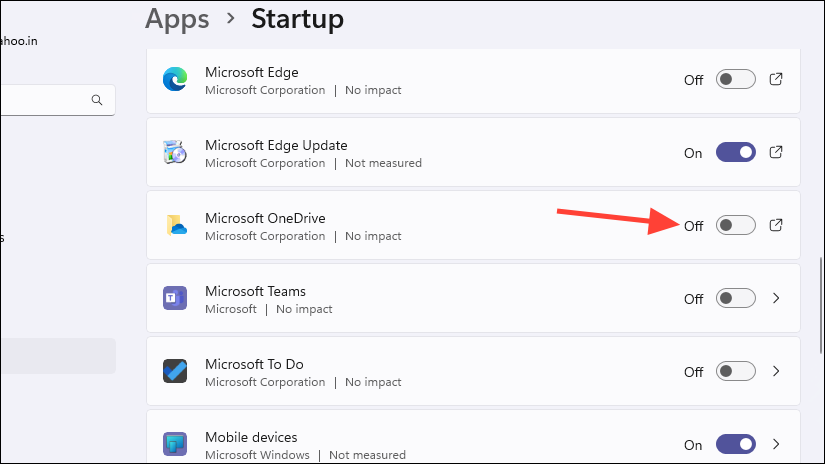825x464 pixels.
Task: Expand the Microsoft To Do chevron
Action: [x=776, y=371]
